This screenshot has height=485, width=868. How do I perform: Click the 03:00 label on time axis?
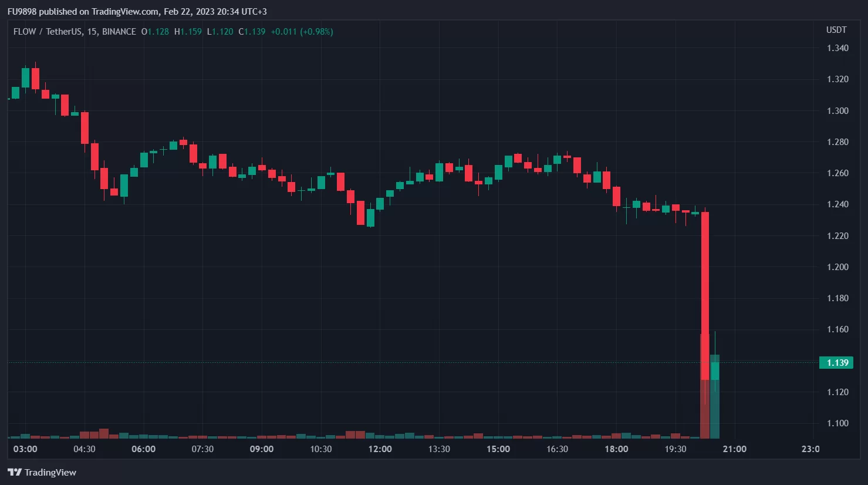click(x=25, y=449)
